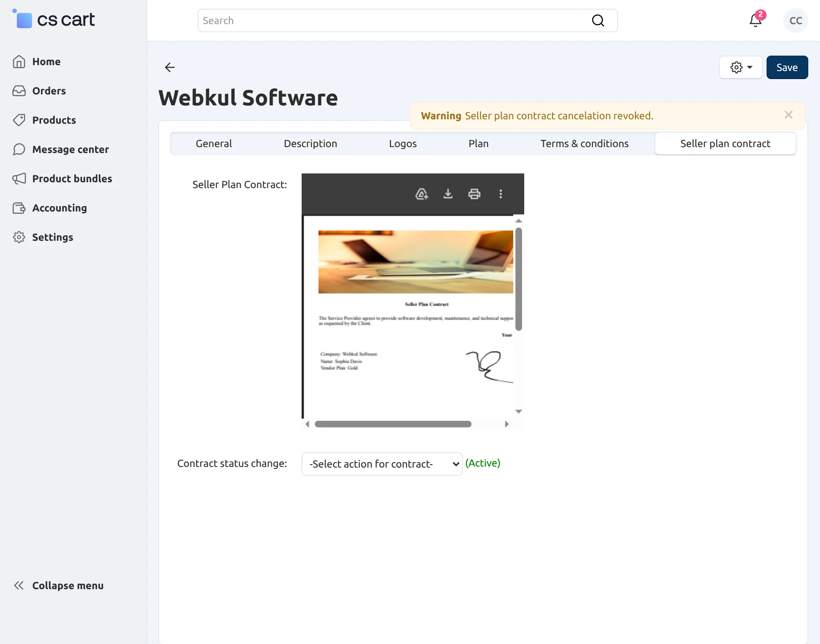Screen dimensions: 820x644
Task: Go to Settings in sidebar
Action: coord(53,237)
